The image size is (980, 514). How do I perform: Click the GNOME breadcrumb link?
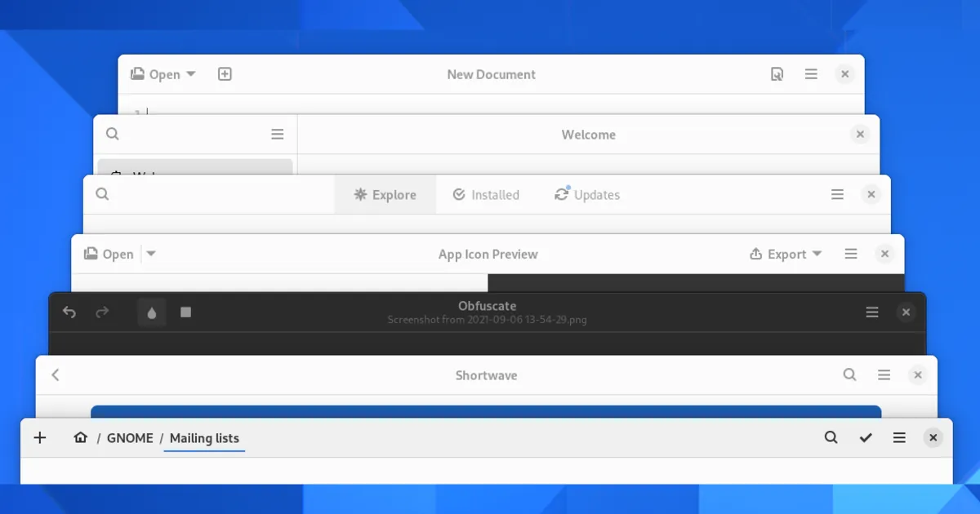tap(130, 438)
